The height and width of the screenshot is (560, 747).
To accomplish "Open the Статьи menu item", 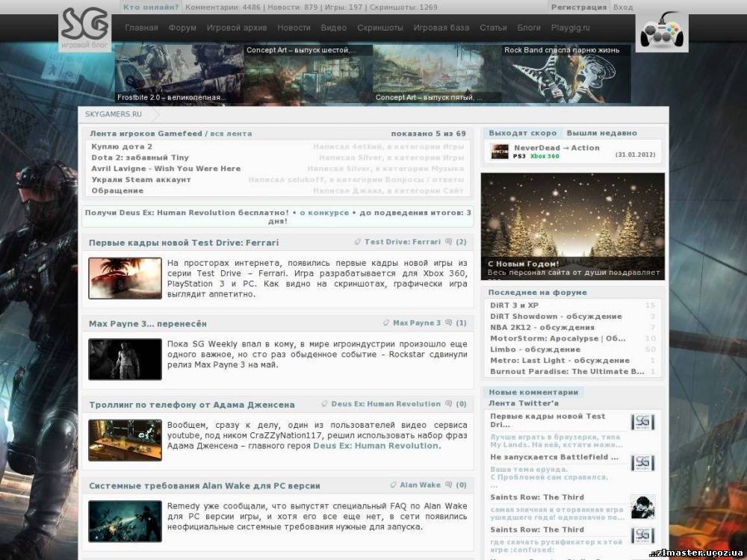I will click(x=493, y=28).
